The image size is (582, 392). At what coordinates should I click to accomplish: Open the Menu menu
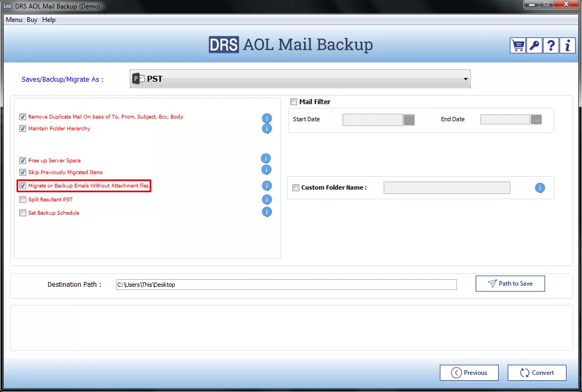(x=14, y=20)
